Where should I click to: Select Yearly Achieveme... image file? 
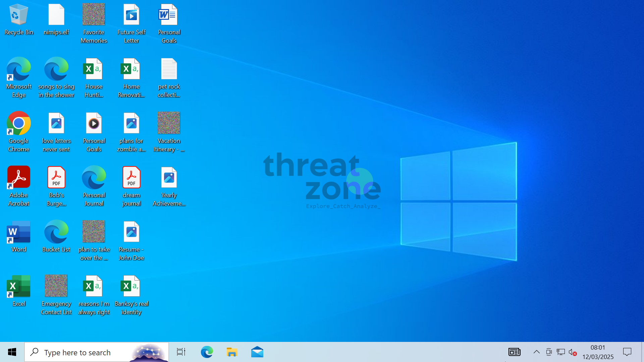[169, 187]
